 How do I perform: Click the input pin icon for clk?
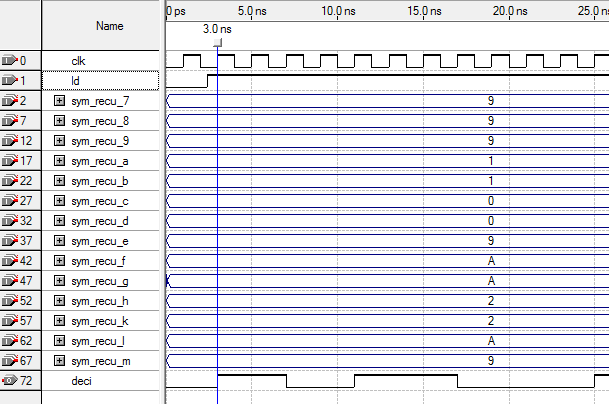coord(11,61)
